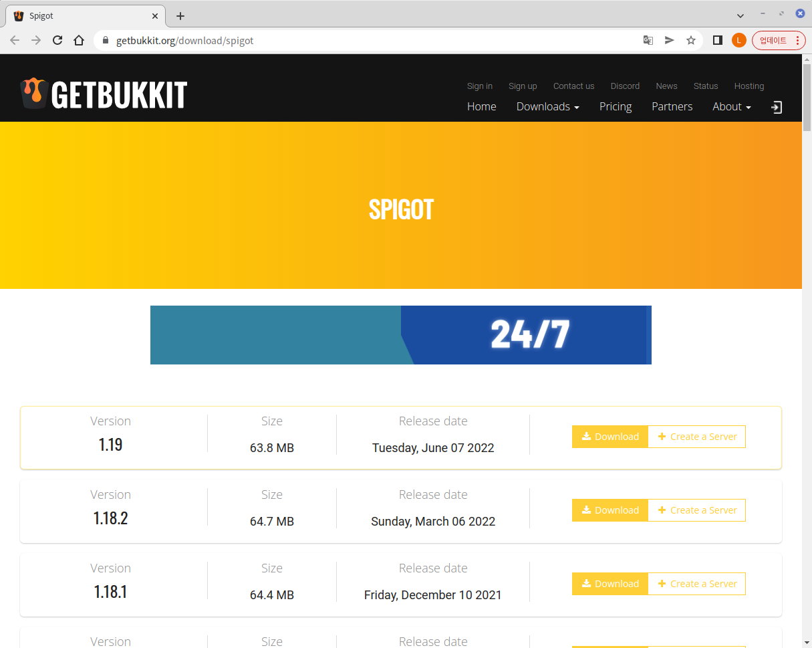Select version number 1.19 text
The width and height of the screenshot is (812, 648).
coord(110,445)
